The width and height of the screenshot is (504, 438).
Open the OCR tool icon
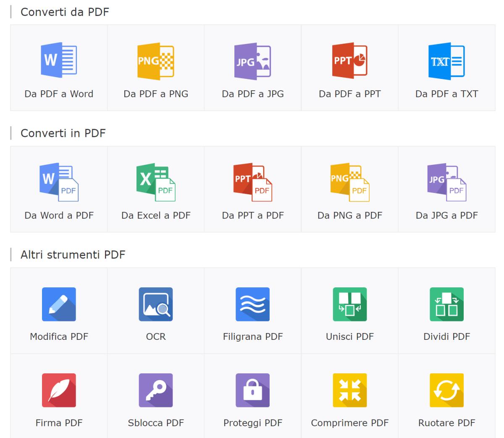click(156, 305)
